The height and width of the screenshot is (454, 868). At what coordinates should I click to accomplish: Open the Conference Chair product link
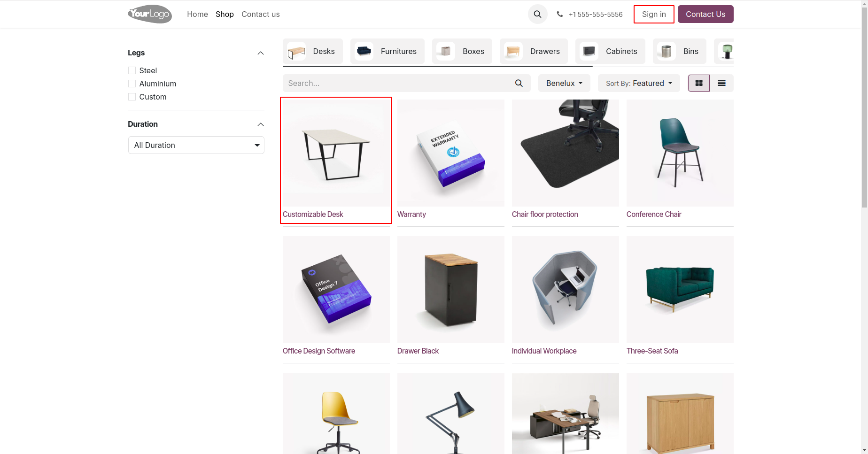(654, 214)
